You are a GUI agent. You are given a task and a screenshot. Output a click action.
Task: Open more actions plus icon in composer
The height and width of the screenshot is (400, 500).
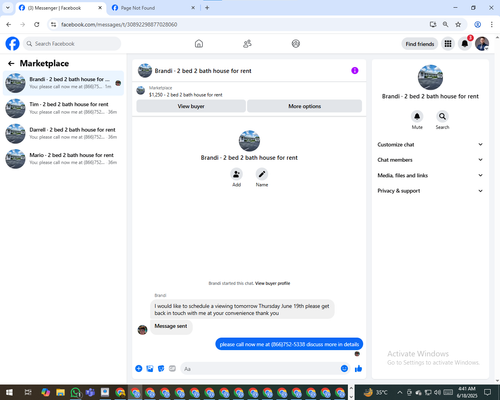pyautogui.click(x=139, y=368)
